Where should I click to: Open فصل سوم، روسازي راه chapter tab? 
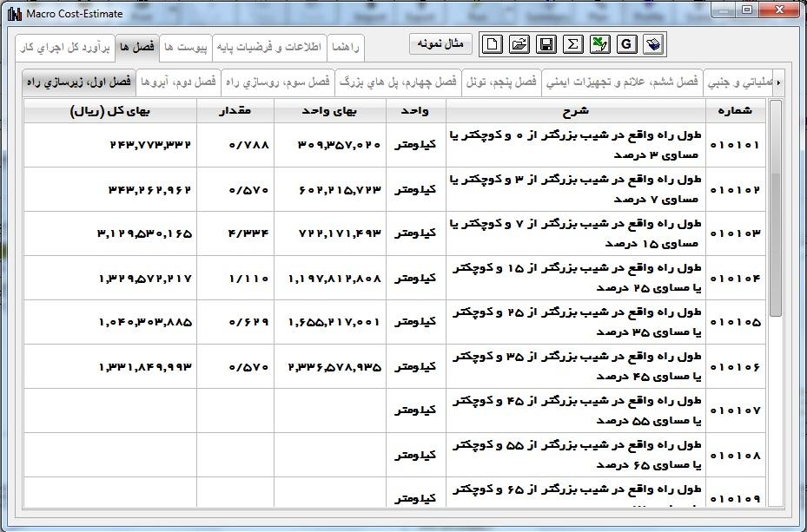[278, 82]
